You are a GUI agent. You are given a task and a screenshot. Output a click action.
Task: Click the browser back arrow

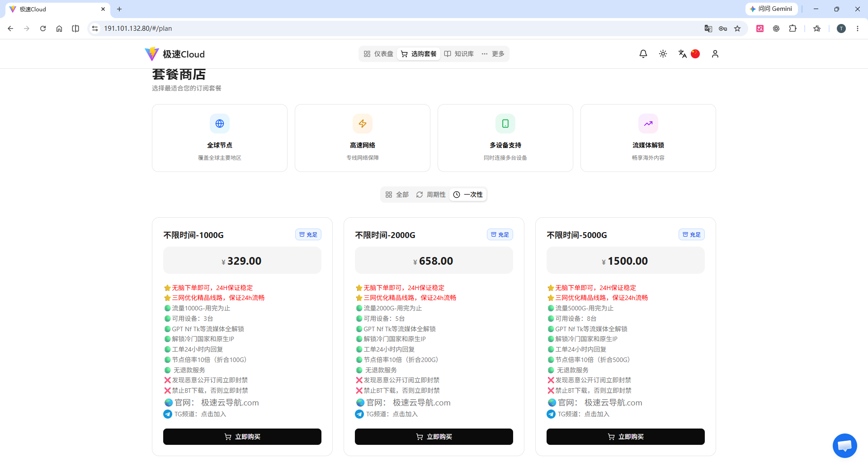[x=10, y=29]
